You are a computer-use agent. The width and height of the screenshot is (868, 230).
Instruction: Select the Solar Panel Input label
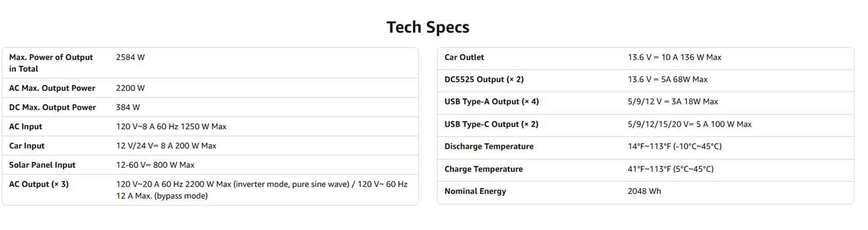pos(42,165)
